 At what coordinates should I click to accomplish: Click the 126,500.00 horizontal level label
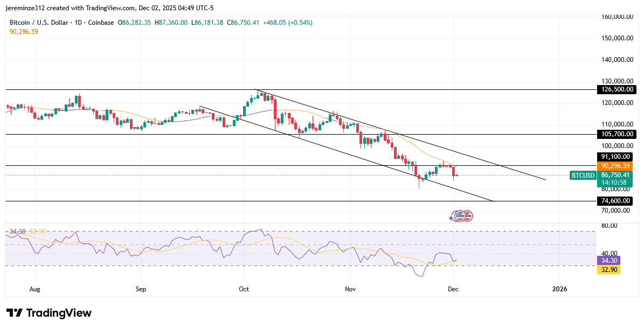(616, 89)
